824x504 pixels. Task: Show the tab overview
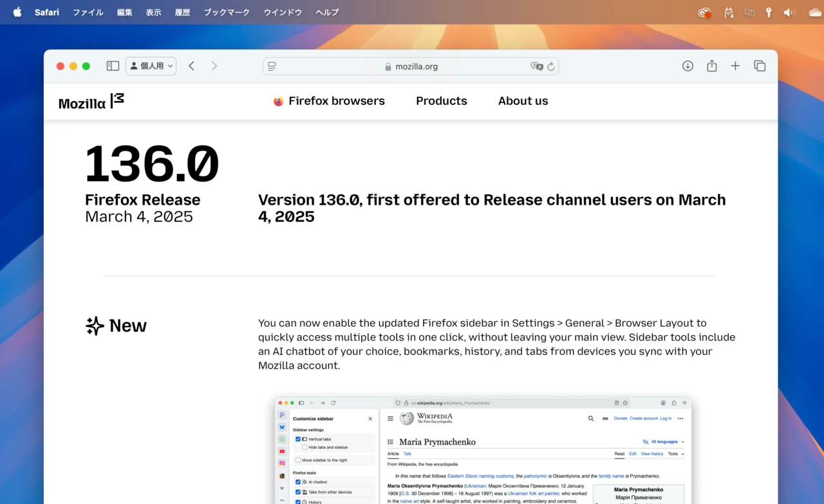point(760,66)
